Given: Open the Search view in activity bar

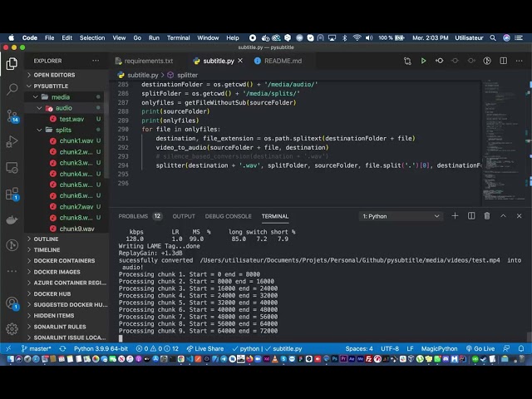Looking at the screenshot, I should click(12, 89).
